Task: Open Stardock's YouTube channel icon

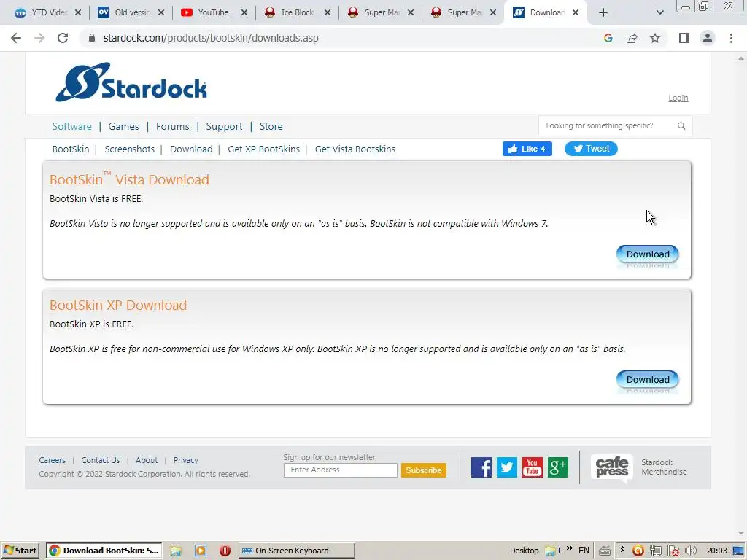Action: [x=532, y=467]
